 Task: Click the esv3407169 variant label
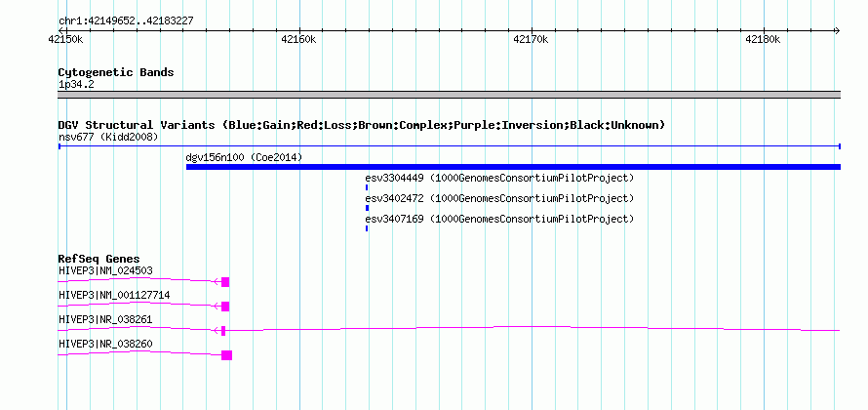click(499, 219)
